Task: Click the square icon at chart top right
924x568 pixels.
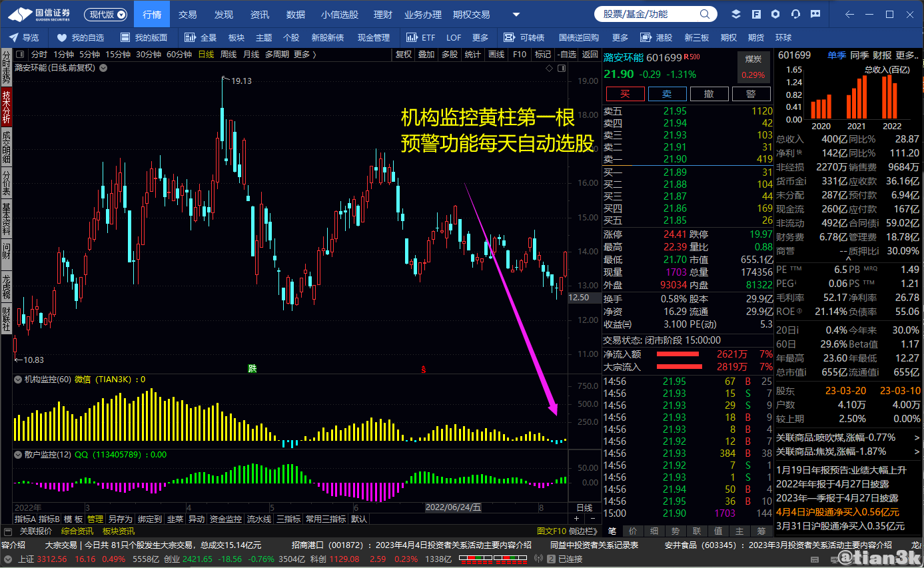Action: tap(561, 68)
